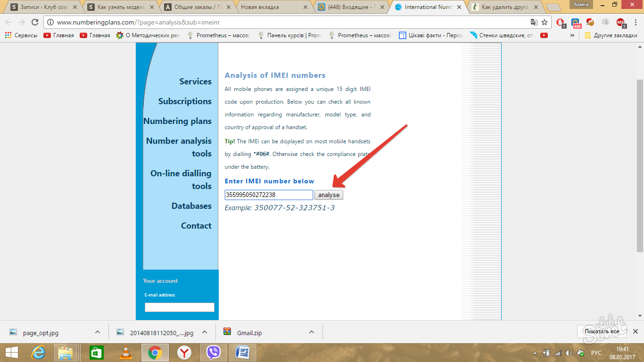644x362 pixels.
Task: Open the Opera-style red extension icon
Action: pos(561,22)
